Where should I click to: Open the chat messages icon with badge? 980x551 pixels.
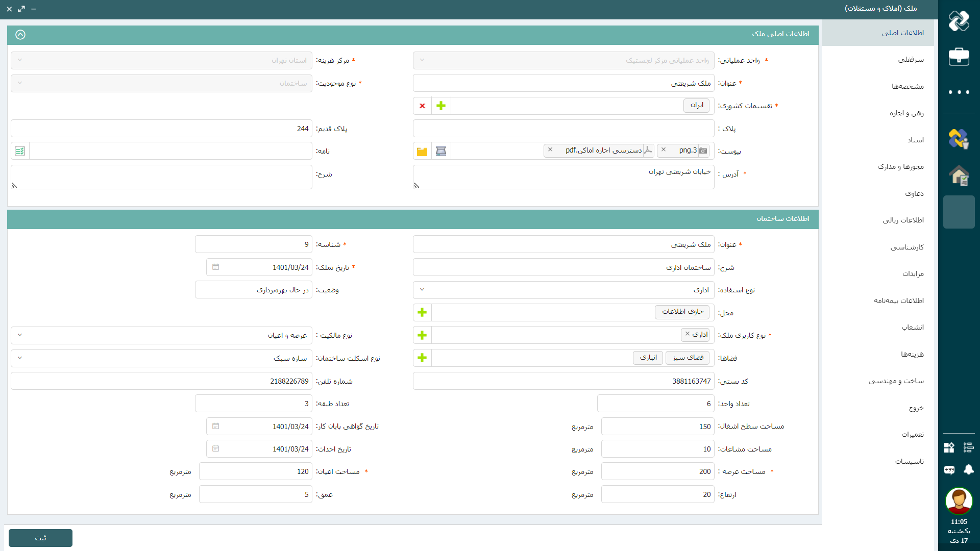pos(949,469)
